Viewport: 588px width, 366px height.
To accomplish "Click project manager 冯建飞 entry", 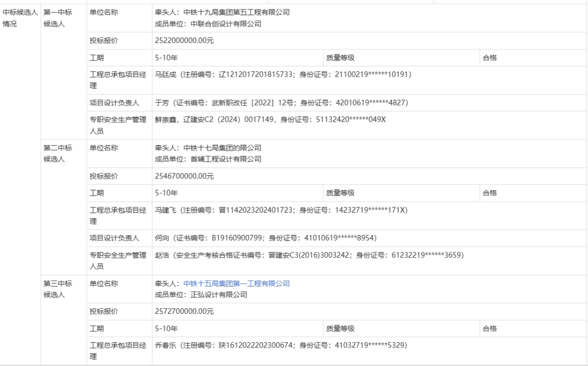I will [x=281, y=210].
